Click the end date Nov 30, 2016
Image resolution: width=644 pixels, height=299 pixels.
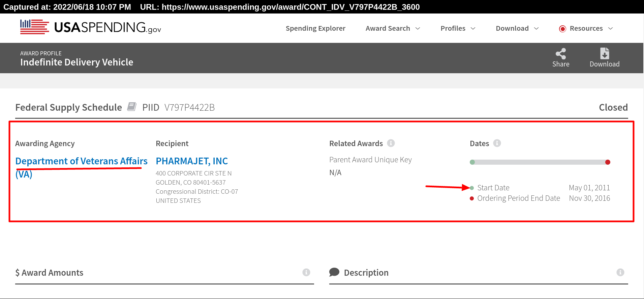589,198
